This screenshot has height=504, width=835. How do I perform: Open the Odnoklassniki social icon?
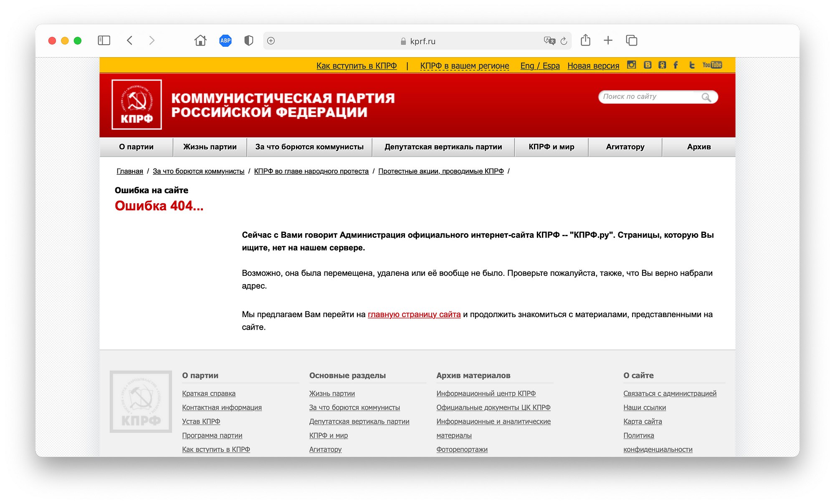tap(662, 65)
